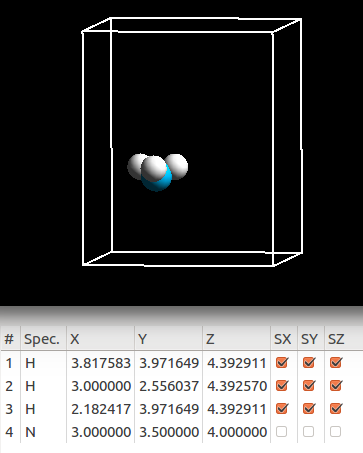Image resolution: width=363 pixels, height=453 pixels.
Task: Toggle SX checkbox in row 2
Action: pos(282,386)
